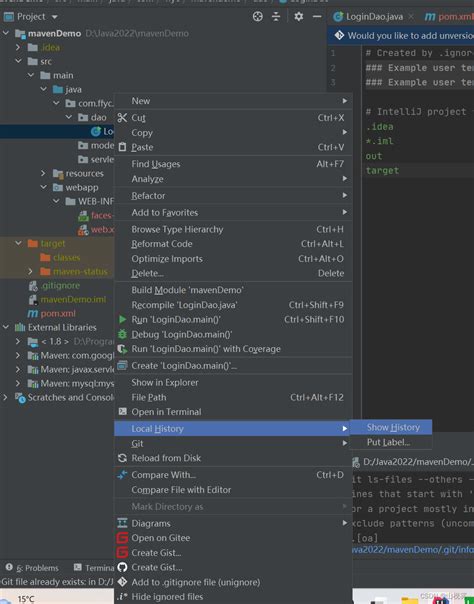
Task: Expand the maven-status folder under target
Action: pos(30,272)
